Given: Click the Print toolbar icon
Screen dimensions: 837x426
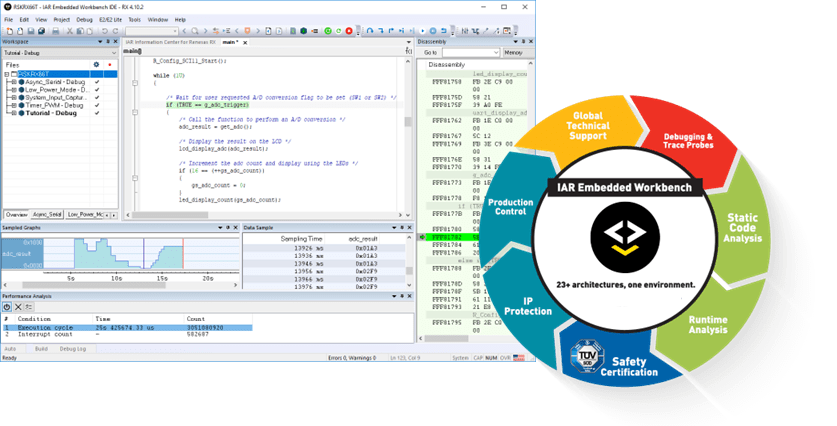Looking at the screenshot, I should [x=56, y=31].
